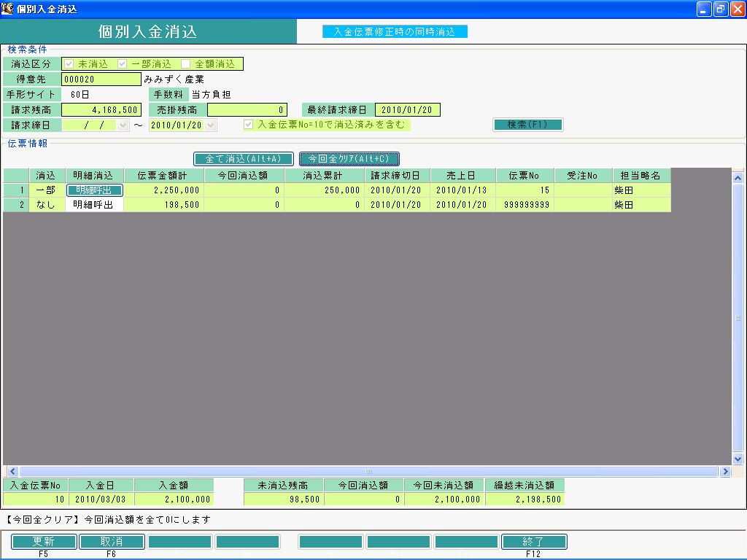Click the 担当略名 column header
The image size is (747, 560).
pos(642,175)
